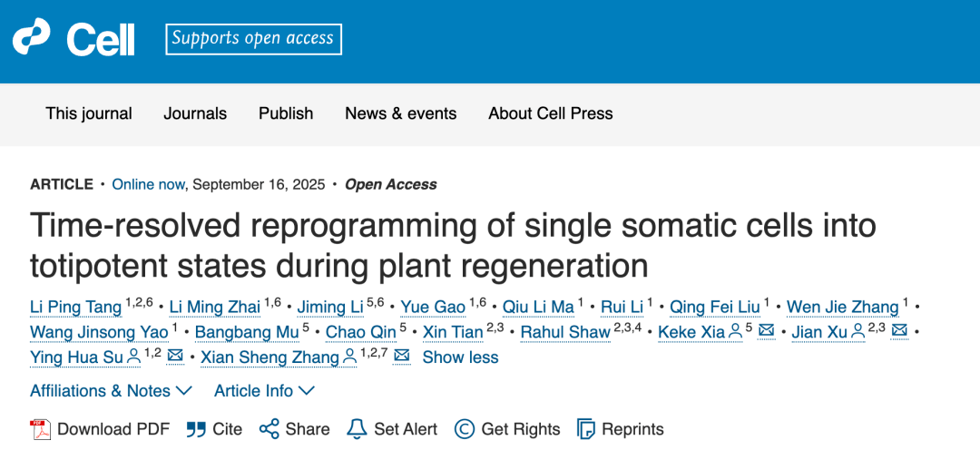Click the Get Rights copyright icon
Viewport: 980px width, 450px height.
pyautogui.click(x=465, y=429)
